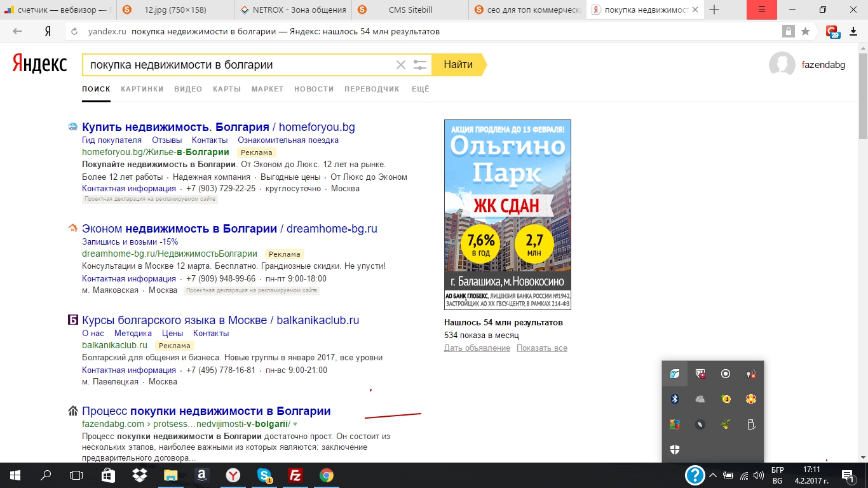
Task: Expand the Ещё menu of services
Action: tap(421, 89)
